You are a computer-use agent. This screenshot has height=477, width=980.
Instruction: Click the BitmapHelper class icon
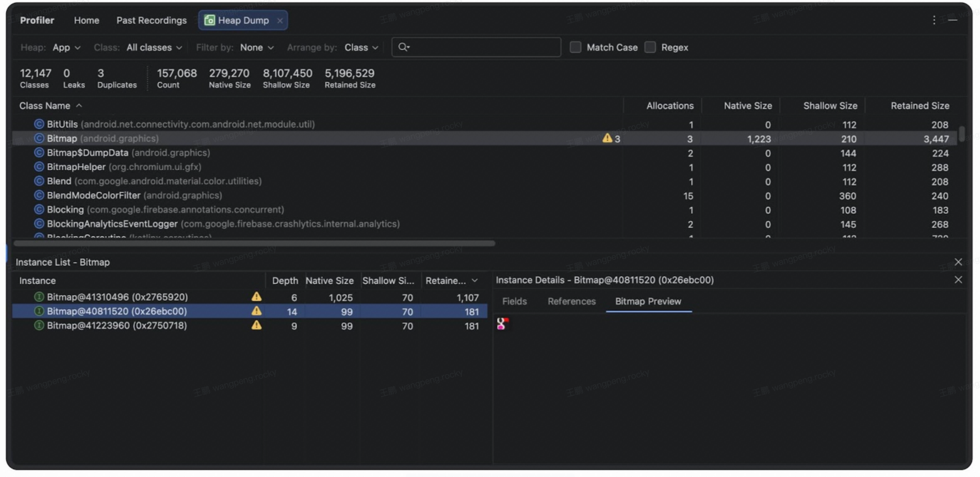tap(39, 167)
